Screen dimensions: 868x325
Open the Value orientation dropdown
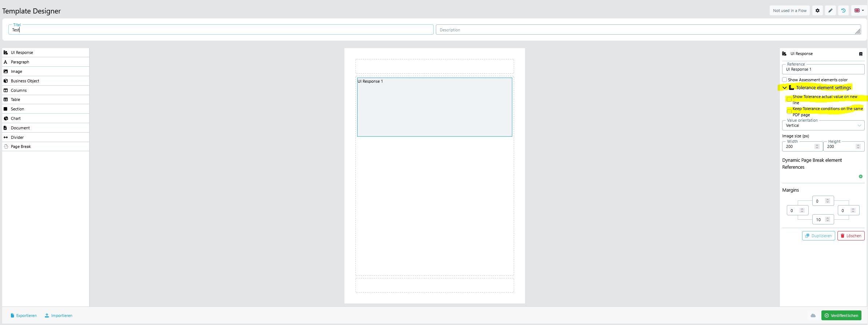click(823, 125)
